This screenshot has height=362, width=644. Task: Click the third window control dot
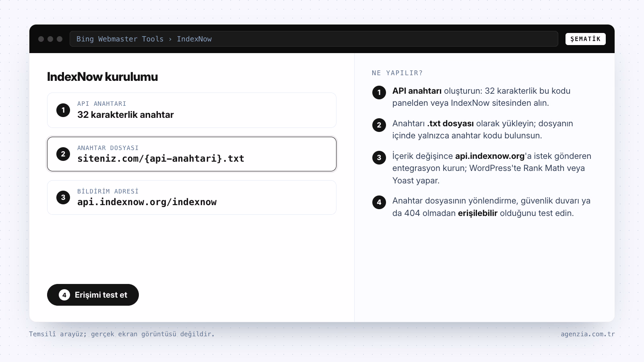click(x=60, y=39)
